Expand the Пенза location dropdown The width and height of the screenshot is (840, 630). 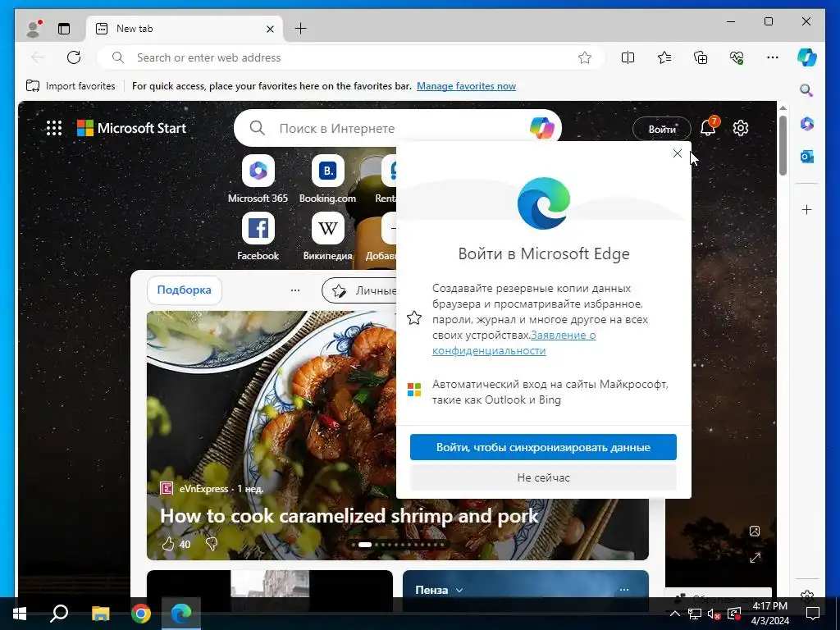[x=440, y=590]
